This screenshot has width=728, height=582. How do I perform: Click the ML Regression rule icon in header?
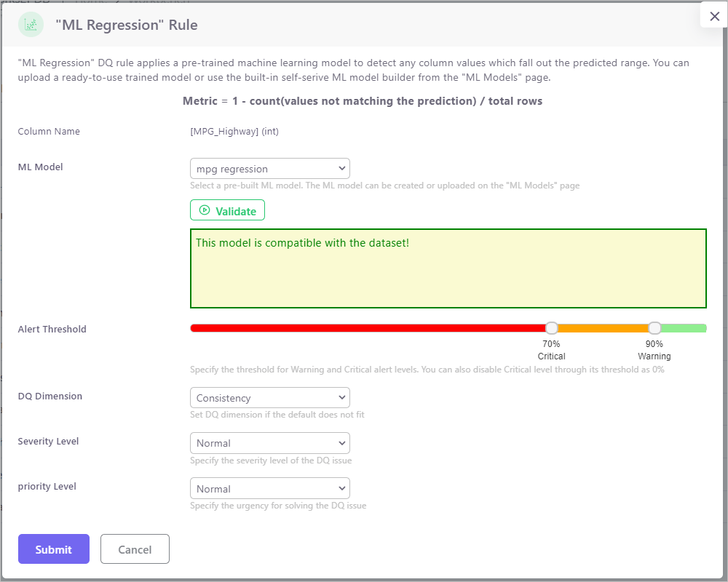31,25
